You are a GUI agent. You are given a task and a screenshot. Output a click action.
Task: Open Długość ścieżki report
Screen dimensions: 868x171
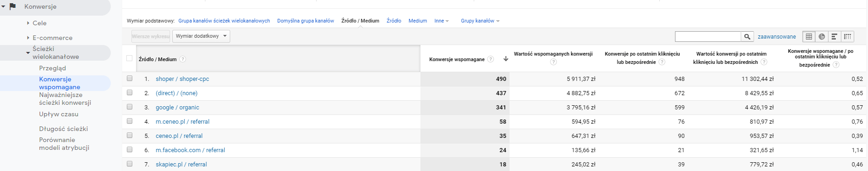[63, 129]
